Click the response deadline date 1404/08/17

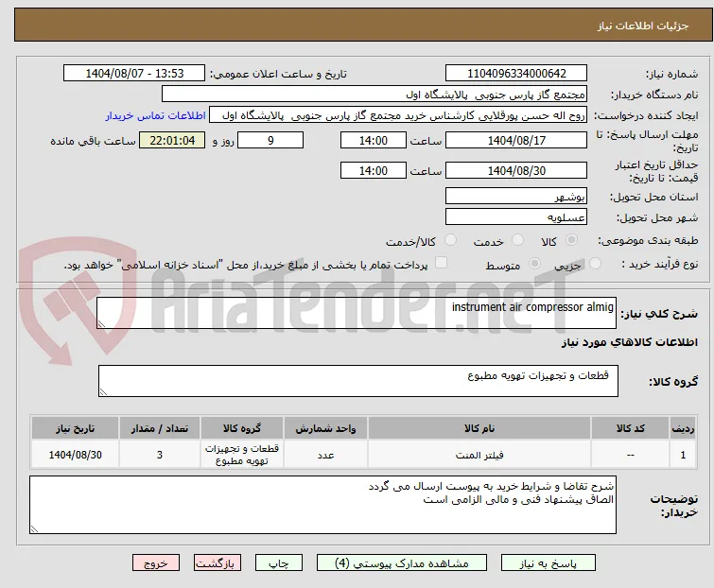click(516, 140)
